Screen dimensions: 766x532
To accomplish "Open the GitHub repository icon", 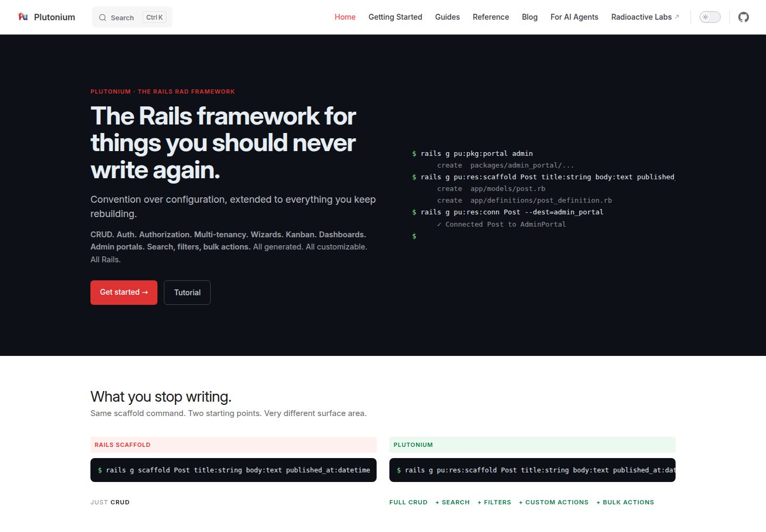I will click(x=744, y=17).
